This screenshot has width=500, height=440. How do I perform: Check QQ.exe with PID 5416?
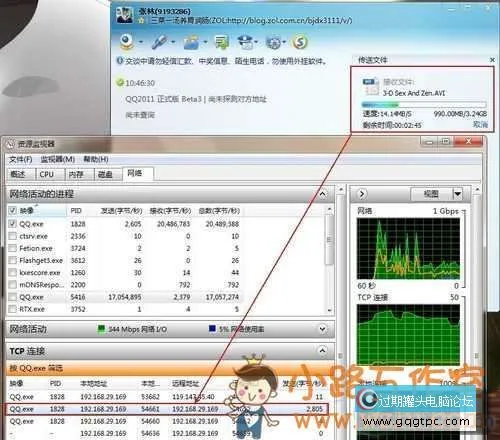pyautogui.click(x=12, y=297)
